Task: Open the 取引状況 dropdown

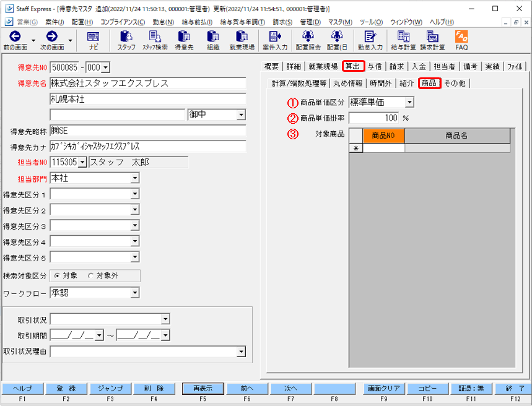Action: [x=165, y=319]
